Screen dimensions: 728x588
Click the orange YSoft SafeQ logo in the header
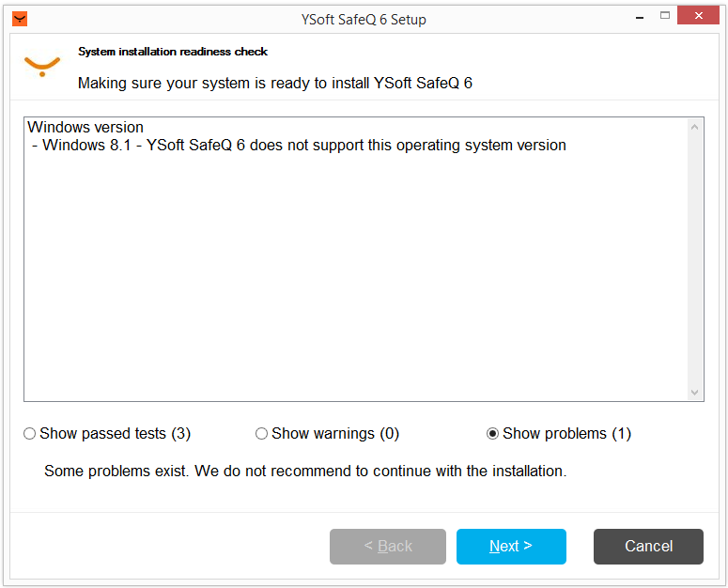coord(41,66)
